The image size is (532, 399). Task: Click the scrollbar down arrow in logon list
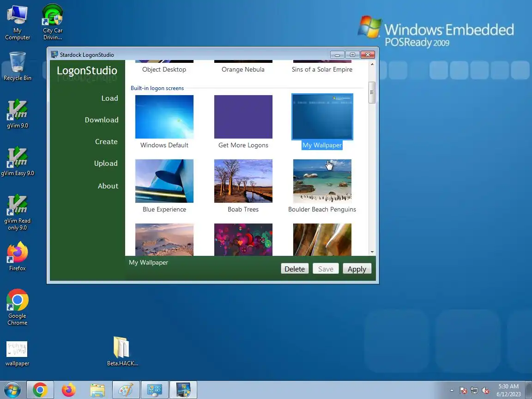(372, 252)
